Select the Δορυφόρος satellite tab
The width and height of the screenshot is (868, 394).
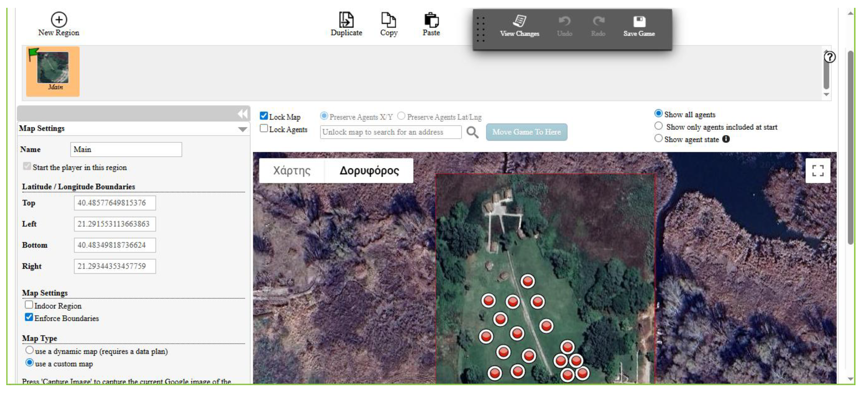369,171
